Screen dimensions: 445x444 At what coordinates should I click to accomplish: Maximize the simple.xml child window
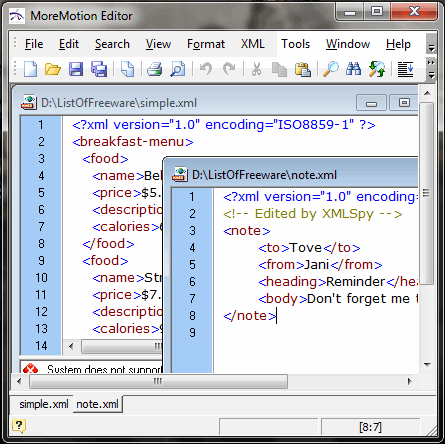coord(404,103)
